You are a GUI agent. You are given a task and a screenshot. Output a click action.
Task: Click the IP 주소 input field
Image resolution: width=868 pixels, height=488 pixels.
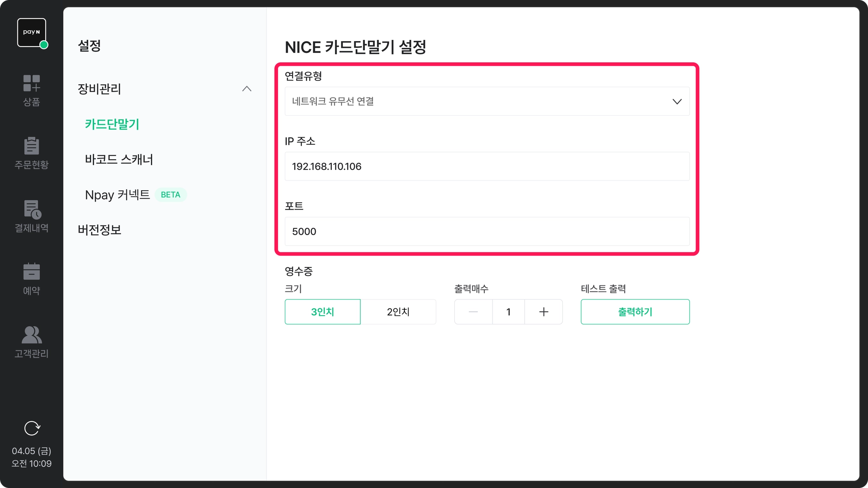coord(487,166)
